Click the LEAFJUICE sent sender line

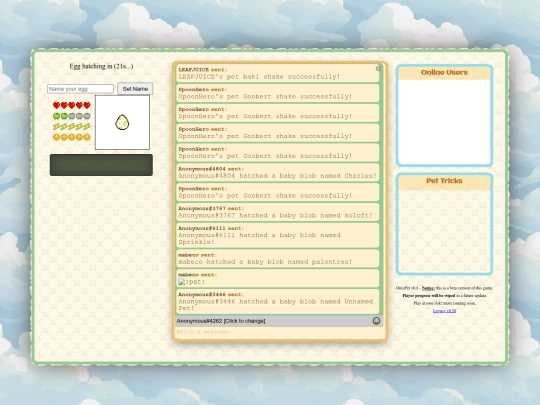coord(202,70)
